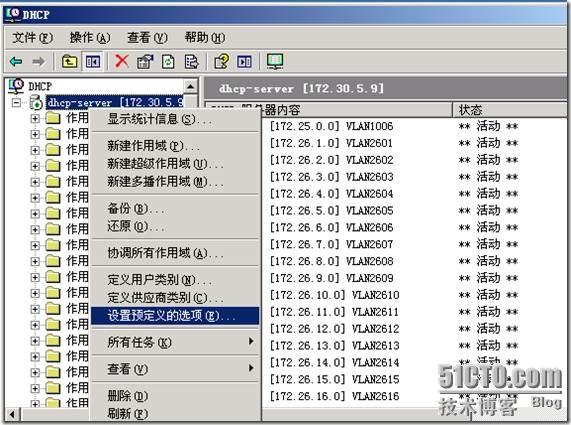Expand the third 作用域 folder in tree
The height and width of the screenshot is (425, 571).
(35, 150)
